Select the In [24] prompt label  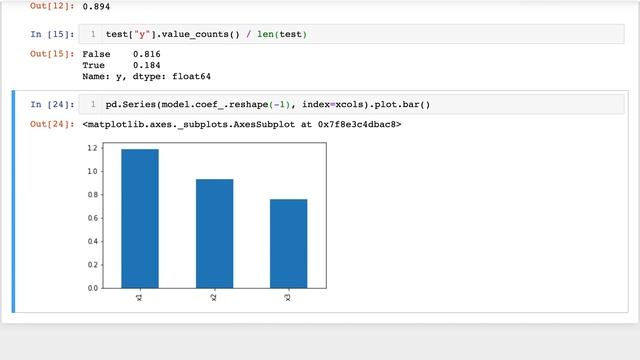pyautogui.click(x=52, y=104)
